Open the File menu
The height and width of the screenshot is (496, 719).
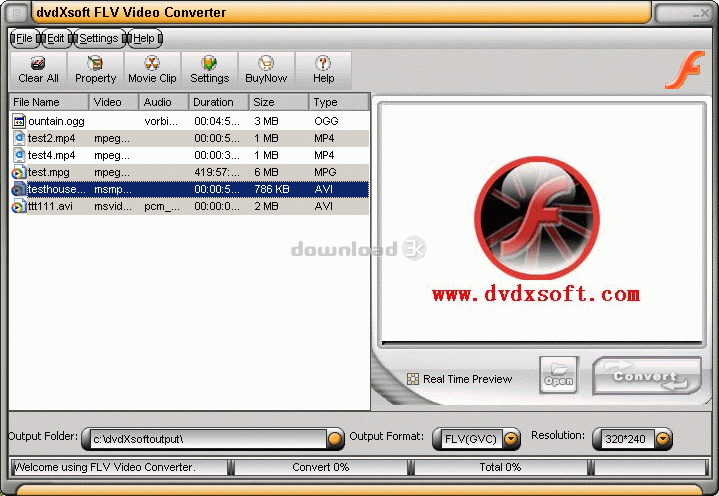coord(24,39)
